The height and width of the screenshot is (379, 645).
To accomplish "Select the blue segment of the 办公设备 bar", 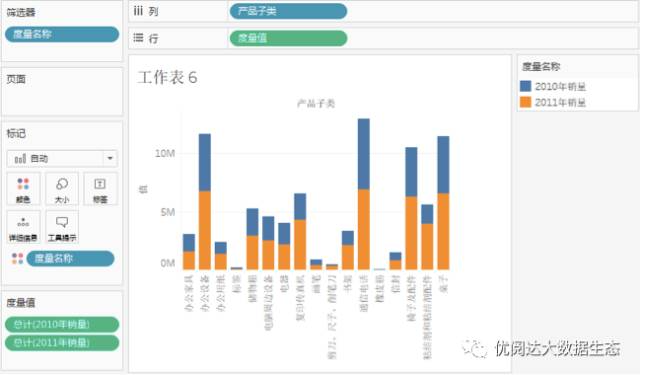I will click(x=205, y=163).
